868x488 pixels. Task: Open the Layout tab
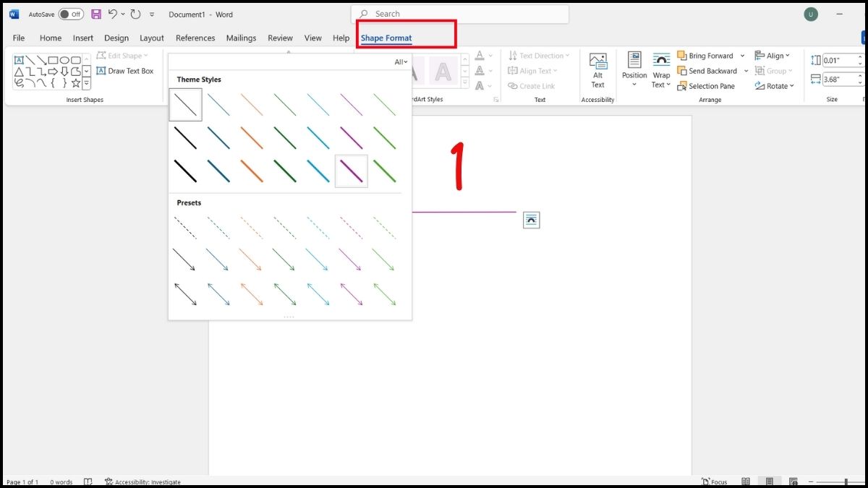(x=152, y=38)
